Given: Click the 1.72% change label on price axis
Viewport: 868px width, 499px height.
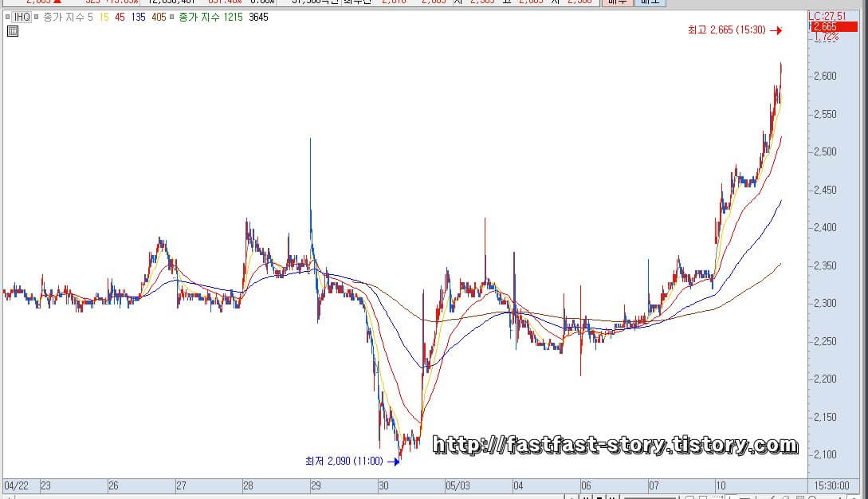Looking at the screenshot, I should [x=827, y=37].
